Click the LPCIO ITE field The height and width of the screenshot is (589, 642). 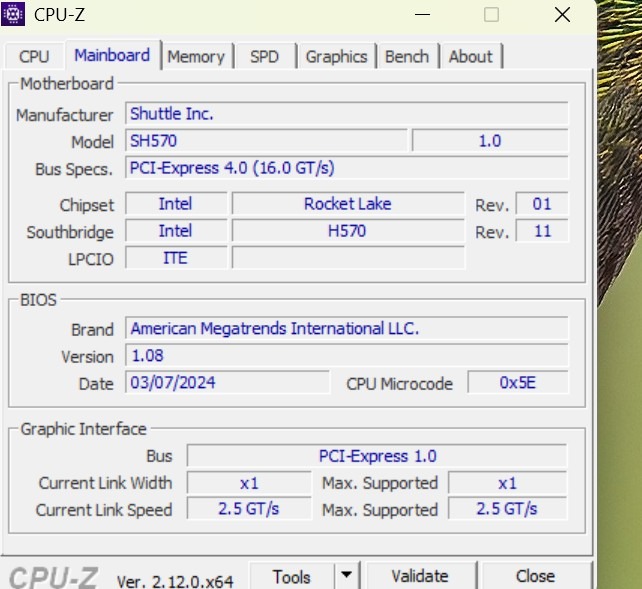(x=176, y=258)
